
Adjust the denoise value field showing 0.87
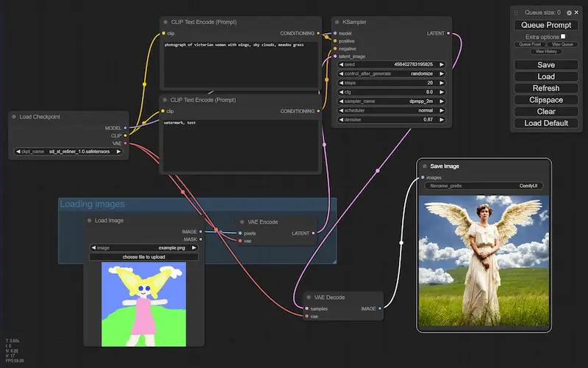point(392,120)
